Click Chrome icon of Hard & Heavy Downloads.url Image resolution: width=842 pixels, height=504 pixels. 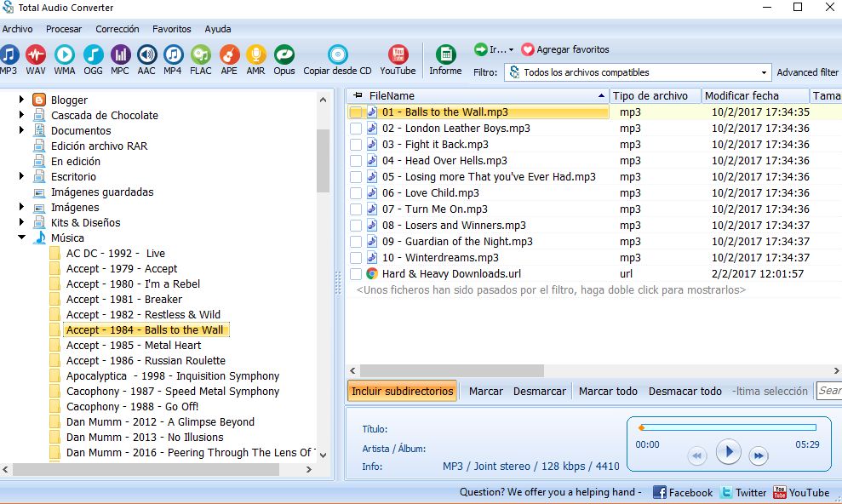(x=371, y=274)
